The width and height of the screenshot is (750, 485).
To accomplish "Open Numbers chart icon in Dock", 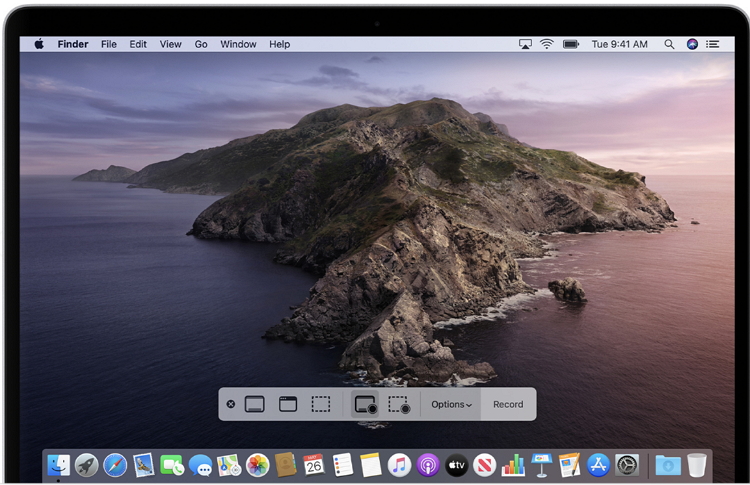I will (x=513, y=465).
